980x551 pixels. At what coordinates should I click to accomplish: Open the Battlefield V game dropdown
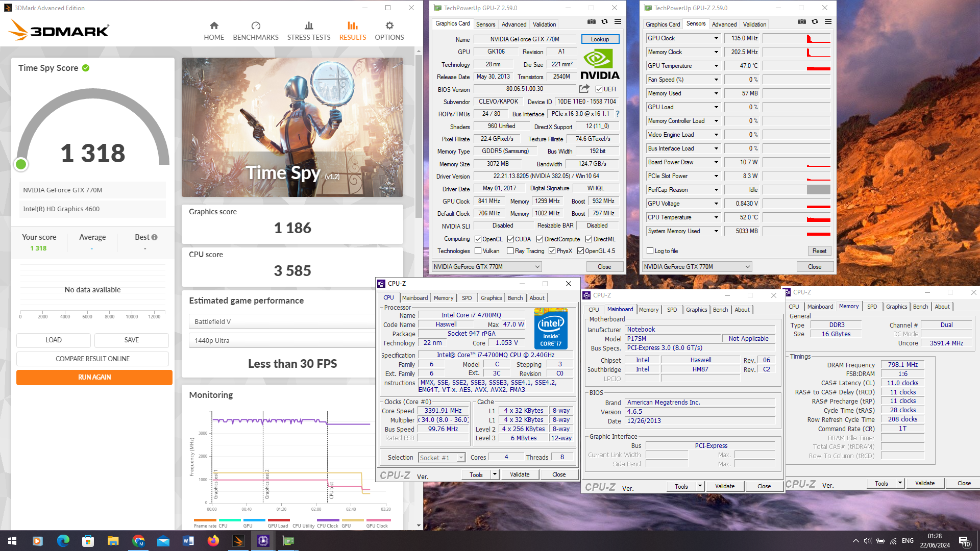[x=282, y=322]
